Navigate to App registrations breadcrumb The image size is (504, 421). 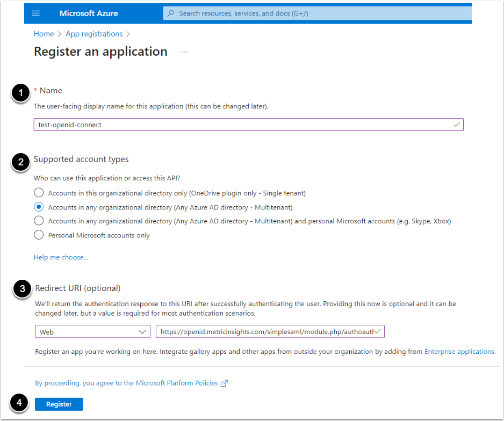pyautogui.click(x=94, y=34)
